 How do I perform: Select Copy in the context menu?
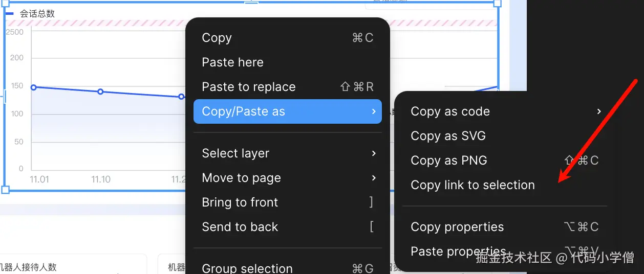pos(217,38)
